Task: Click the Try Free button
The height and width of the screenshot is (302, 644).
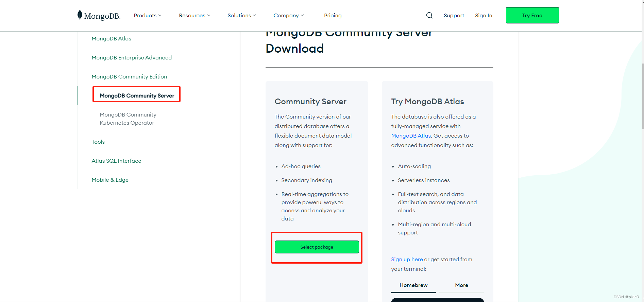Action: (x=532, y=15)
